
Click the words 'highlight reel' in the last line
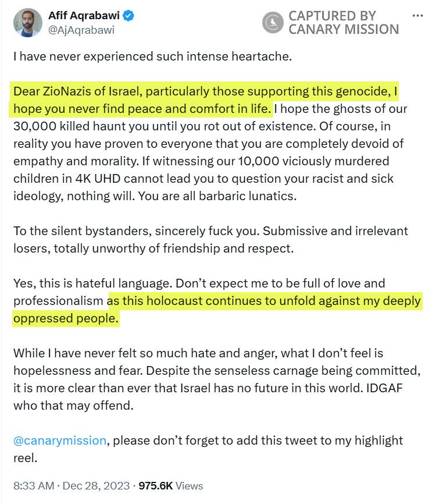point(208,449)
